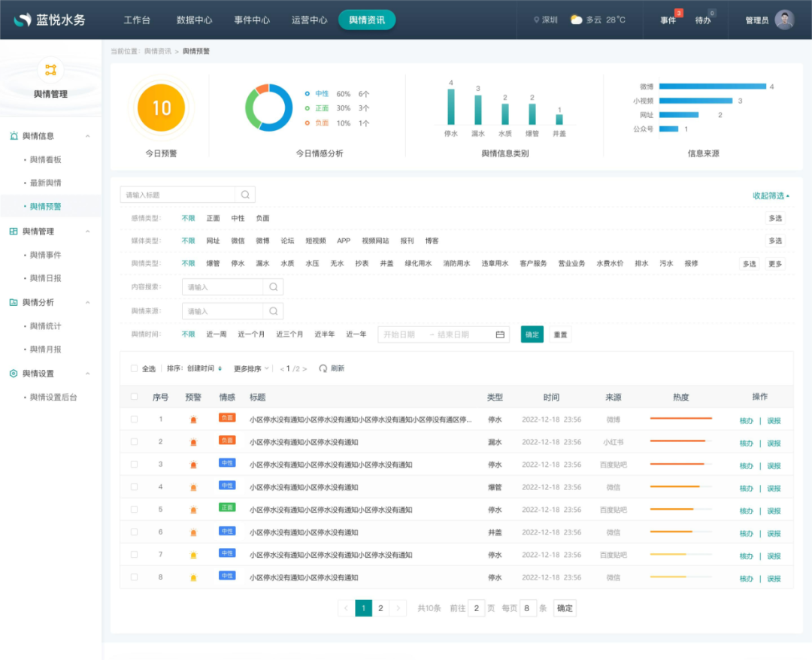
Task: Open 舆情看板 in the sidebar
Action: pos(46,159)
